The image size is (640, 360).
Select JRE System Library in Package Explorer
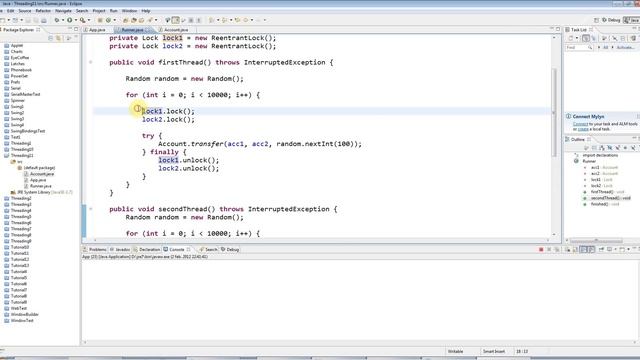coord(41,192)
